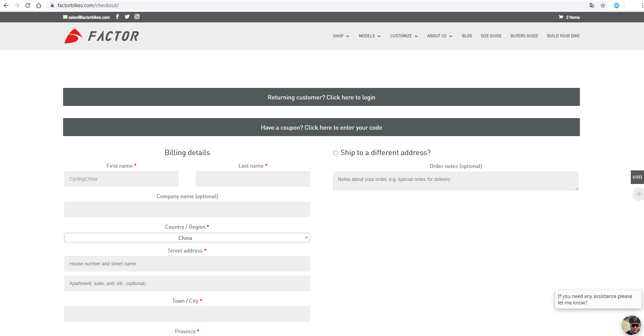Focus the Order notes text area
The image size is (644, 336).
[x=456, y=181]
